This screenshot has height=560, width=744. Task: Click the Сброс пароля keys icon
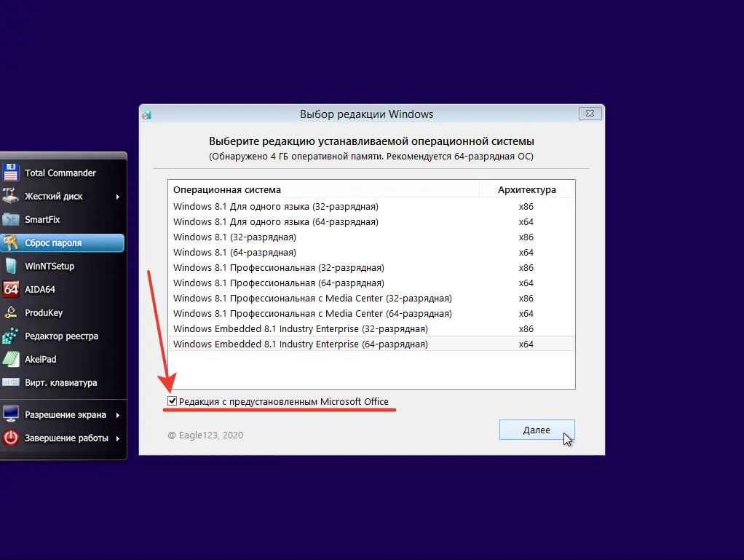coord(10,242)
